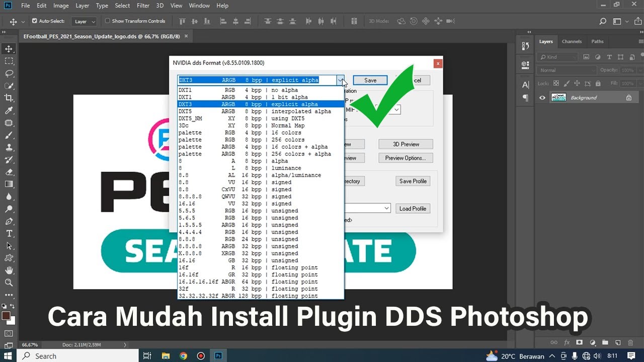Activate the Gradient tool
Screen dimensions: 644x362
(9, 185)
